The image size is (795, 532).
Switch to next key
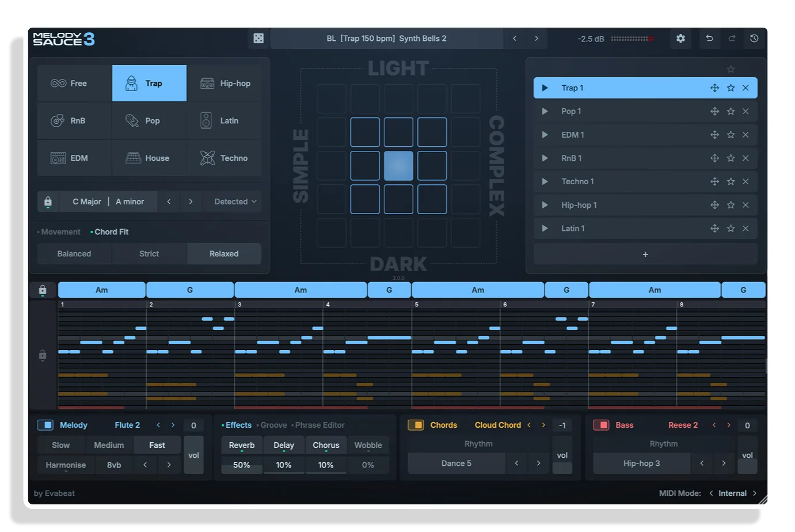coord(191,202)
